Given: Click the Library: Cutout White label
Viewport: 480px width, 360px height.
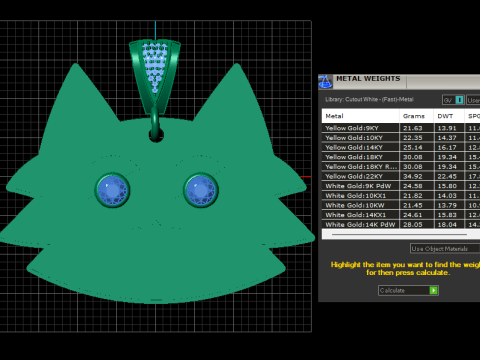Looking at the screenshot, I should [369, 99].
